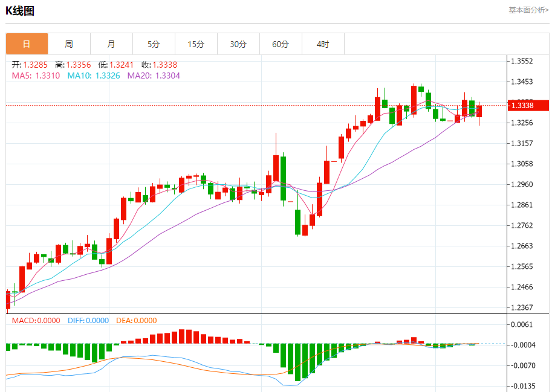Click the opening price 开:1.3285 readout
Screen dimensions: 552x392
(30, 65)
